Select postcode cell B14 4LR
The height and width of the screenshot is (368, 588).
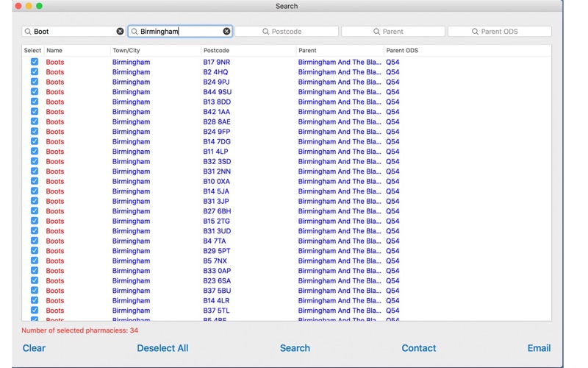(x=216, y=301)
